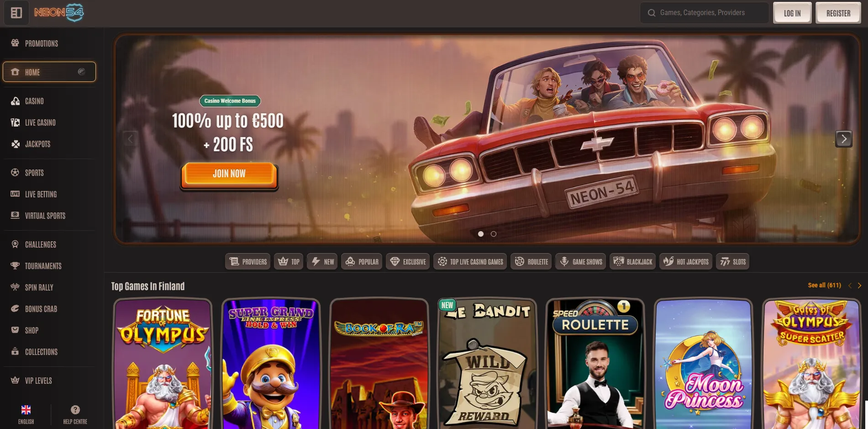Toggle the Home navigation item

[32, 72]
